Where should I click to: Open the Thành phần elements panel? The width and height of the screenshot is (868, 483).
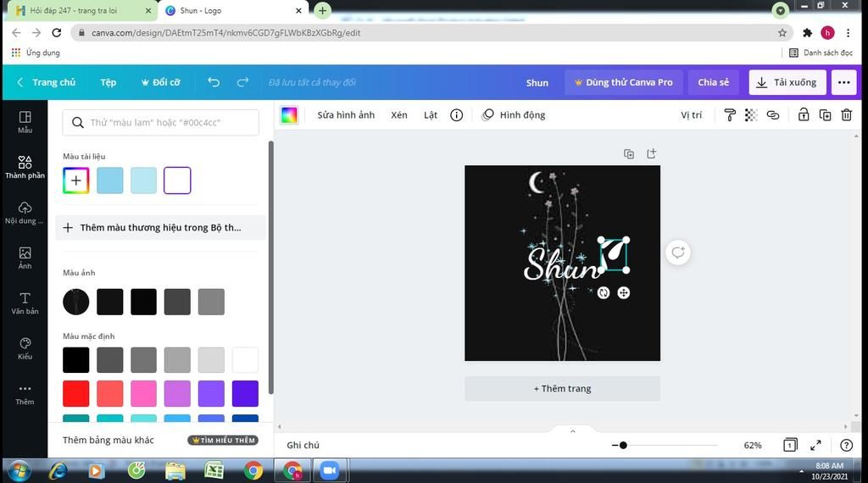(25, 167)
